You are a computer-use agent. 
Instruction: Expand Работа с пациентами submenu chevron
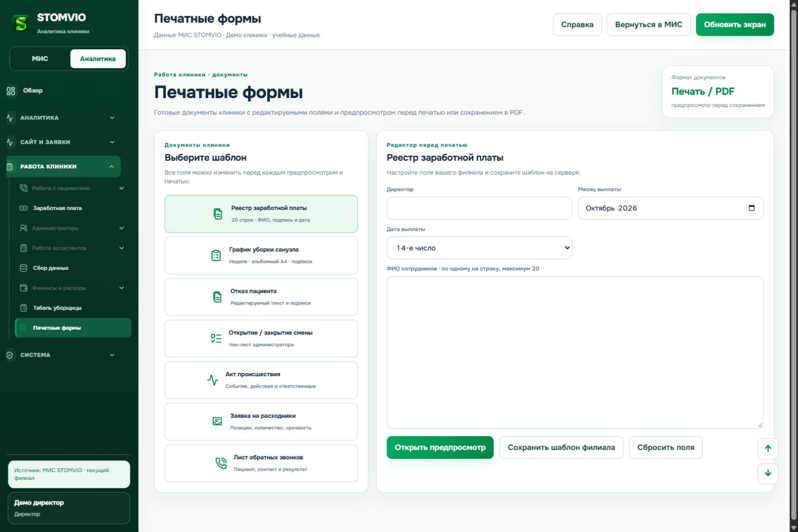[122, 188]
